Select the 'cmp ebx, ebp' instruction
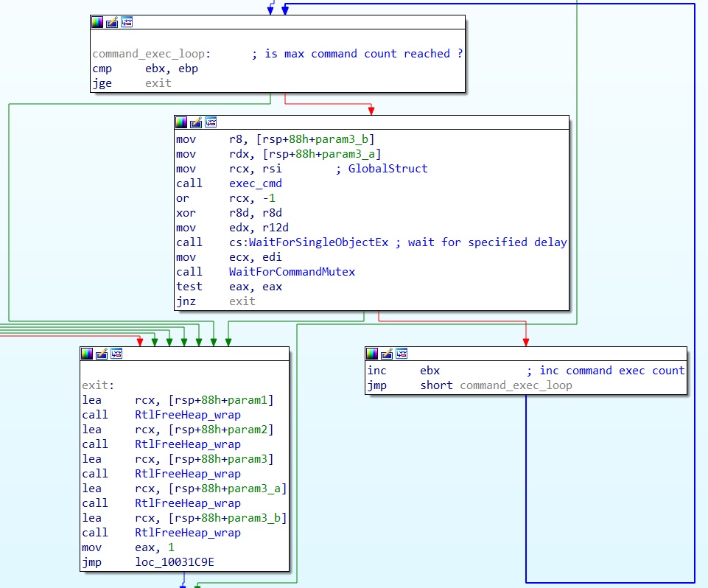This screenshot has width=708, height=588. 145,69
